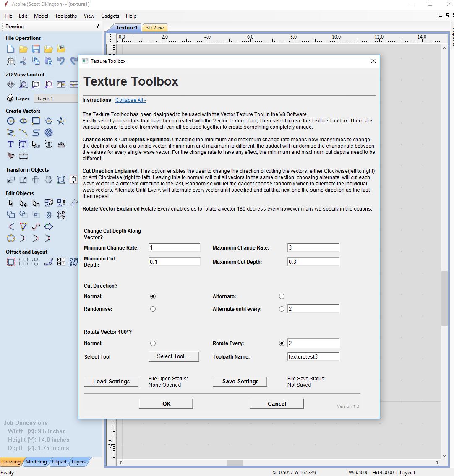Open the layer stack icon beside Layer
The image size is (454, 476).
coord(10,98)
